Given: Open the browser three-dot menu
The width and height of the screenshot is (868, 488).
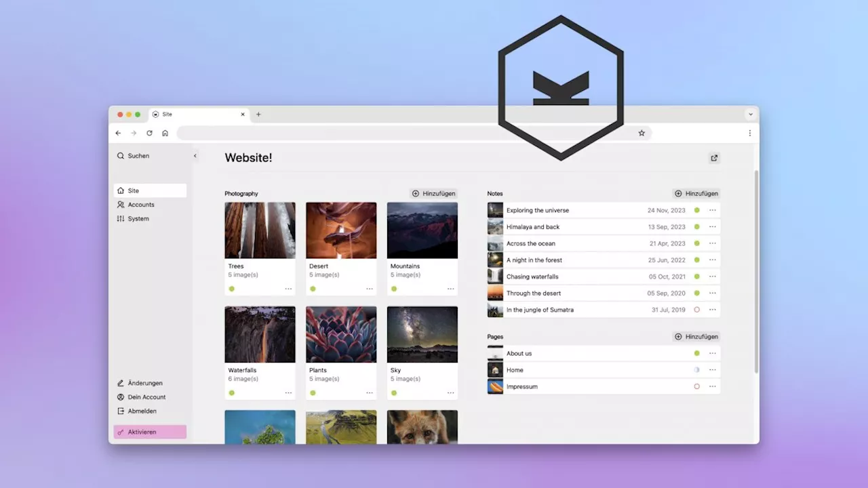Looking at the screenshot, I should click(749, 133).
